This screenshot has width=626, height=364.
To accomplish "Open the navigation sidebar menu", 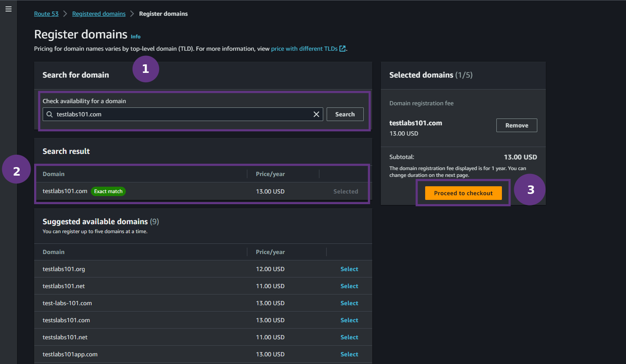I will (x=9, y=9).
